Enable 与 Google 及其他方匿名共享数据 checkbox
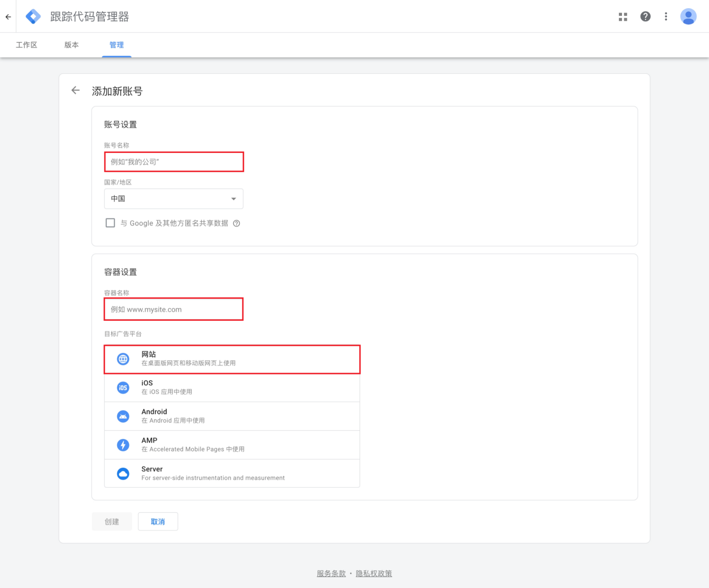The image size is (709, 588). tap(110, 223)
